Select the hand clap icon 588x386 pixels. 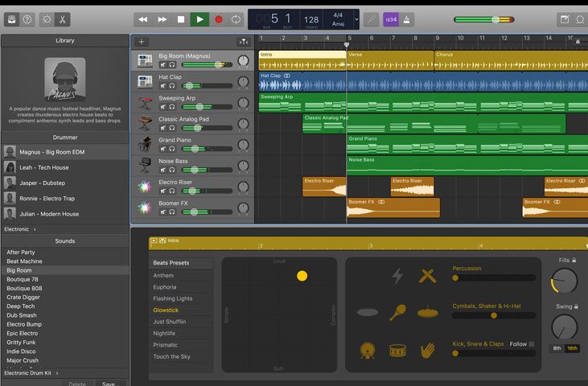(x=427, y=351)
